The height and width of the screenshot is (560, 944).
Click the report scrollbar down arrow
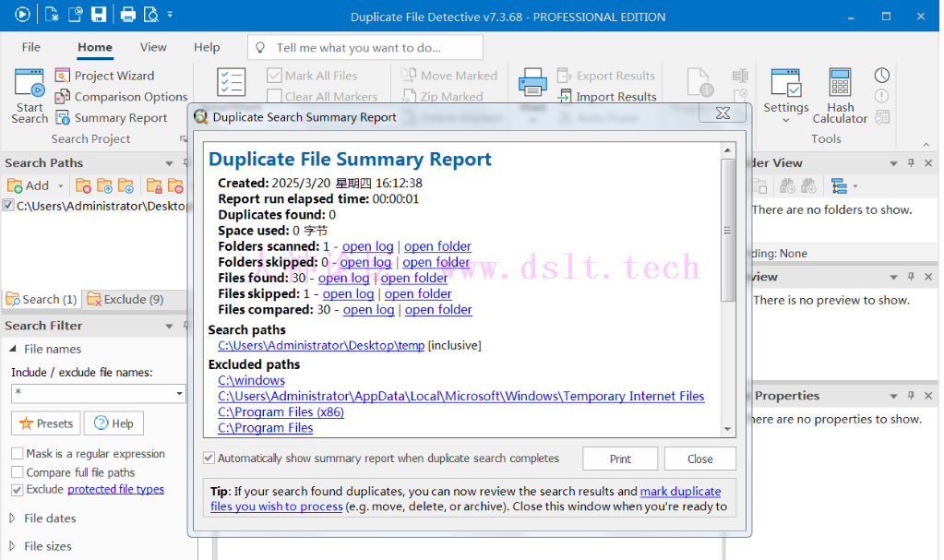point(728,429)
